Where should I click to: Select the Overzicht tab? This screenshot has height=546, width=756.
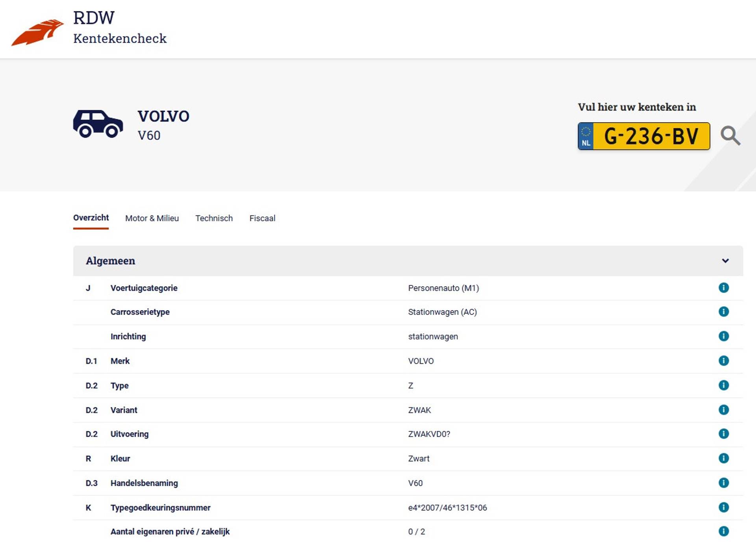[91, 218]
